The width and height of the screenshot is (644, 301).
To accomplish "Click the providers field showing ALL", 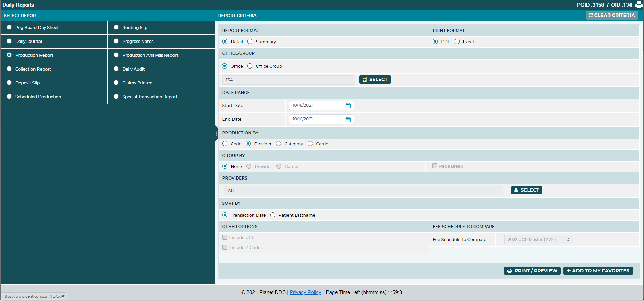I will coord(363,191).
